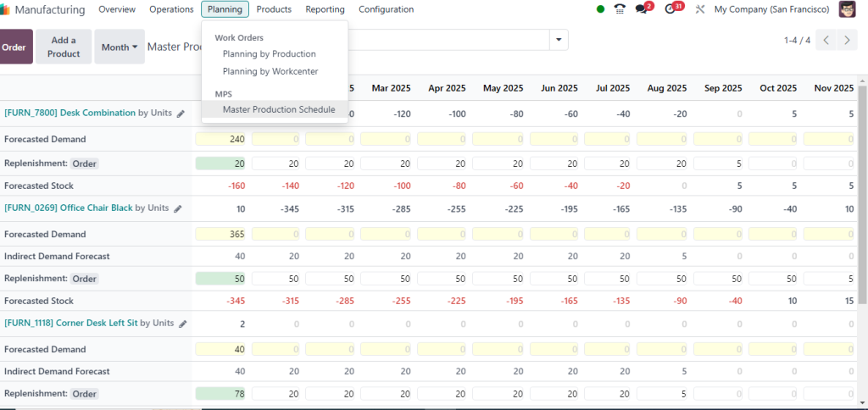Click the Aug 2025 column header
The image size is (868, 410).
click(666, 88)
